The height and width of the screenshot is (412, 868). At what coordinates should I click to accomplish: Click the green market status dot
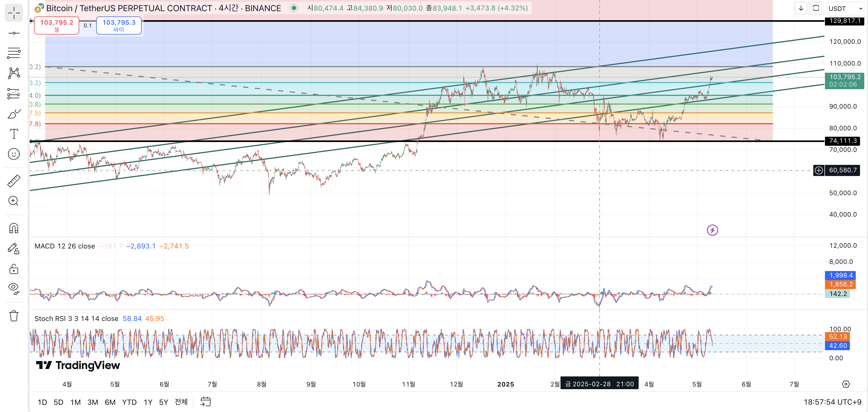pyautogui.click(x=294, y=8)
